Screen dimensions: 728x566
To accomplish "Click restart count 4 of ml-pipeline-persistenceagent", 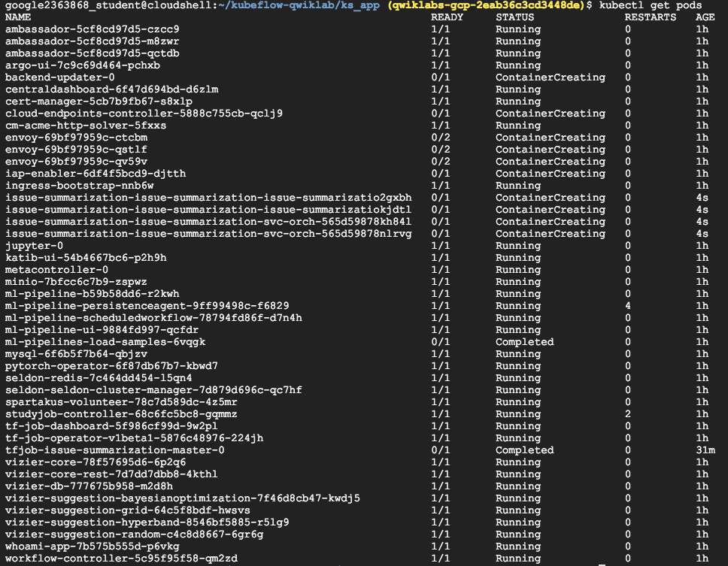I will [628, 306].
